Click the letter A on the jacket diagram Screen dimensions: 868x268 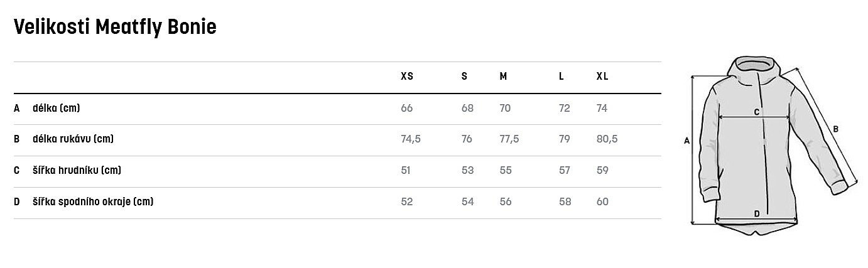click(687, 142)
